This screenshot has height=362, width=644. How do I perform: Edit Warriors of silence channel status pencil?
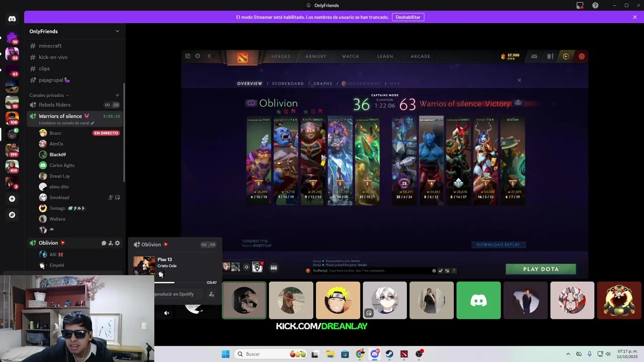pos(92,123)
